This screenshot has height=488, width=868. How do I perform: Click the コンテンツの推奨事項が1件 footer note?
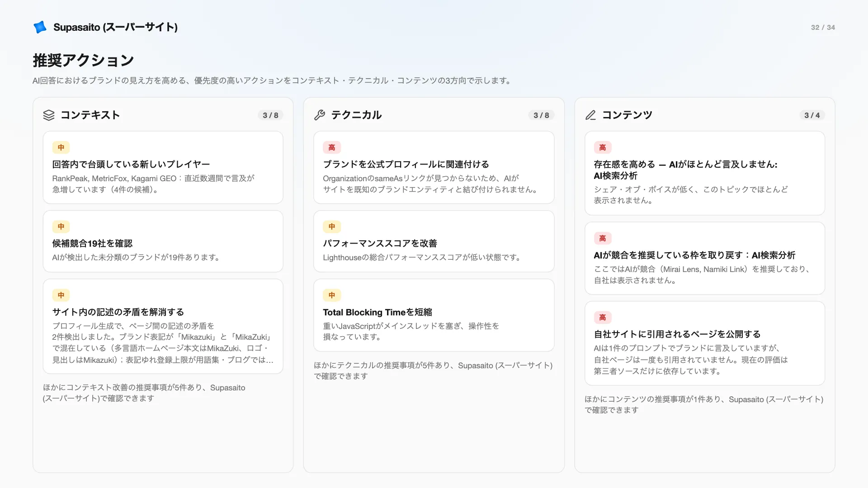pos(704,404)
